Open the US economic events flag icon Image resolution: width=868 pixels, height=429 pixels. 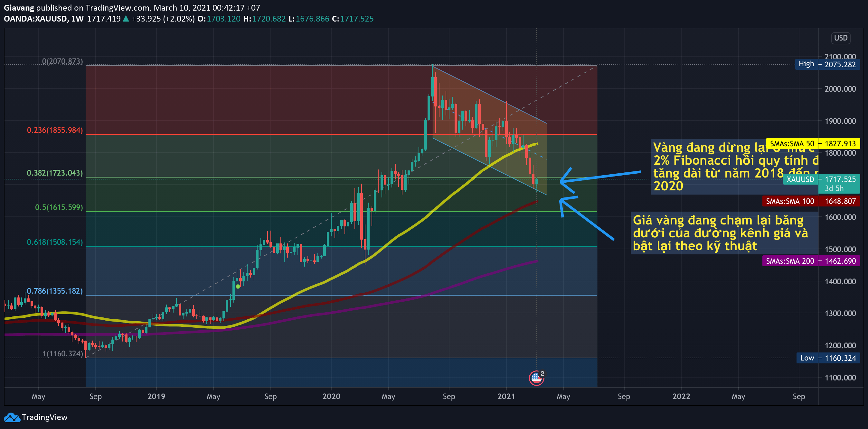tap(536, 378)
